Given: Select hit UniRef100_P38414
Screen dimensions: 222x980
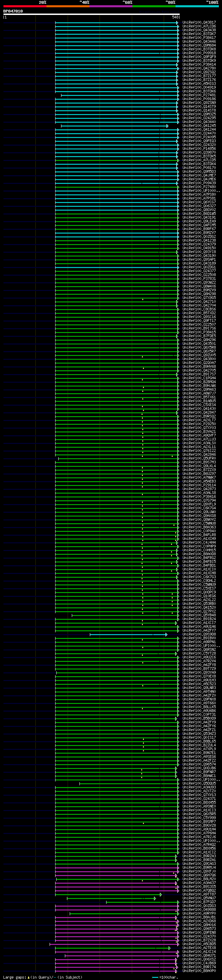Looking at the screenshot, I should [199, 65].
